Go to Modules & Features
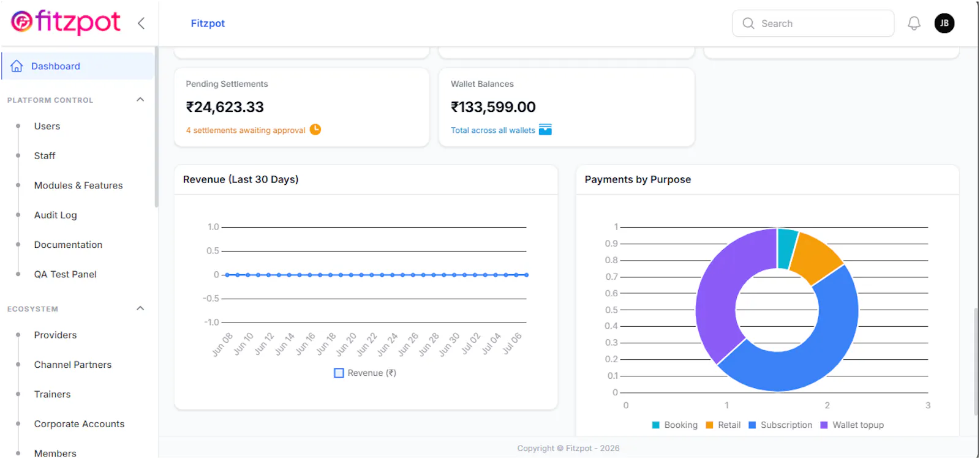Image resolution: width=980 pixels, height=459 pixels. click(x=78, y=185)
